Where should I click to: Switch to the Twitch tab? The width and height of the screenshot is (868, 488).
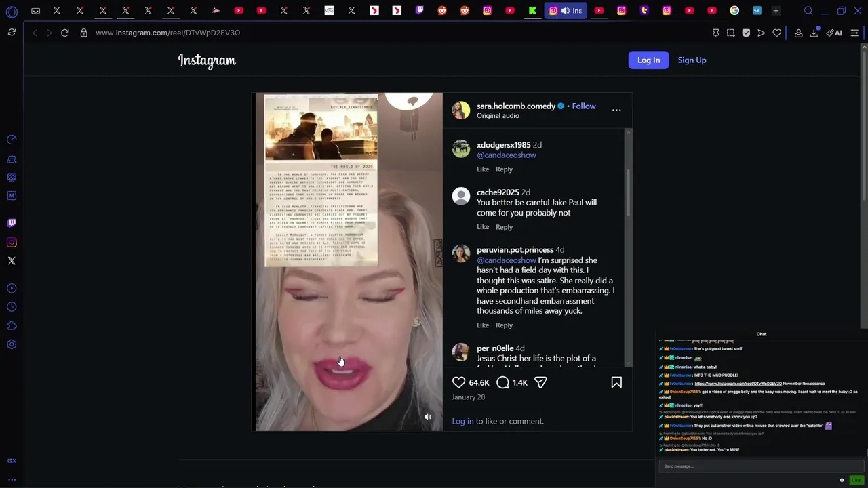420,11
